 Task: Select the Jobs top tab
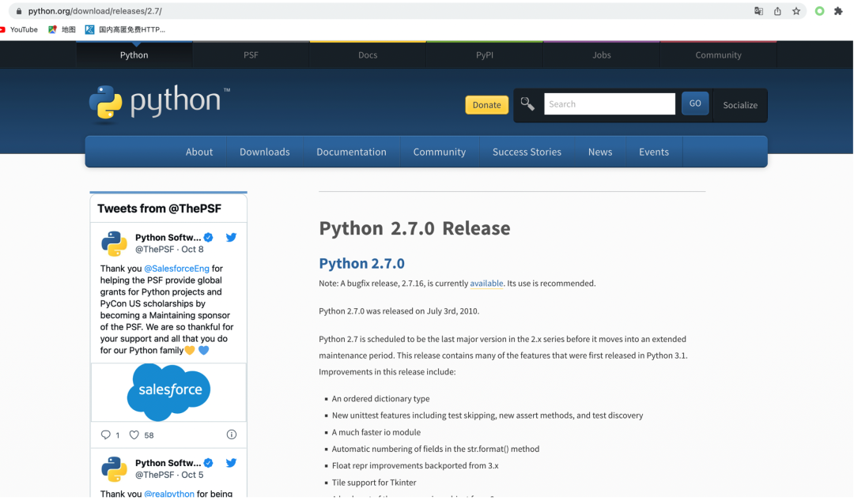[601, 55]
